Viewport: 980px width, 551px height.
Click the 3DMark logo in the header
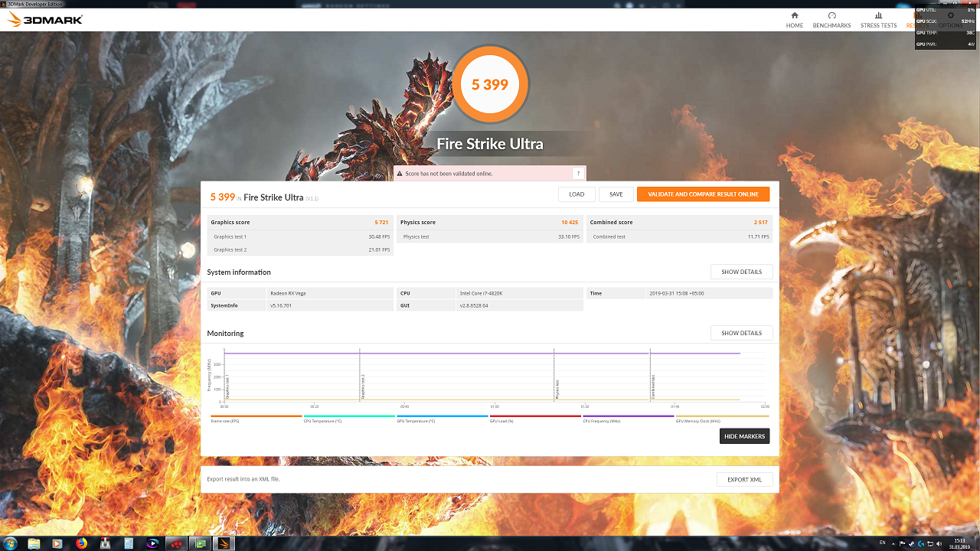coord(44,20)
